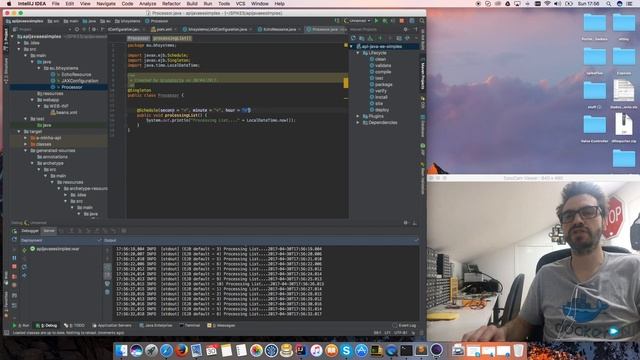Collapse the src folder in project tree
The image size is (640, 360).
[x=19, y=49]
